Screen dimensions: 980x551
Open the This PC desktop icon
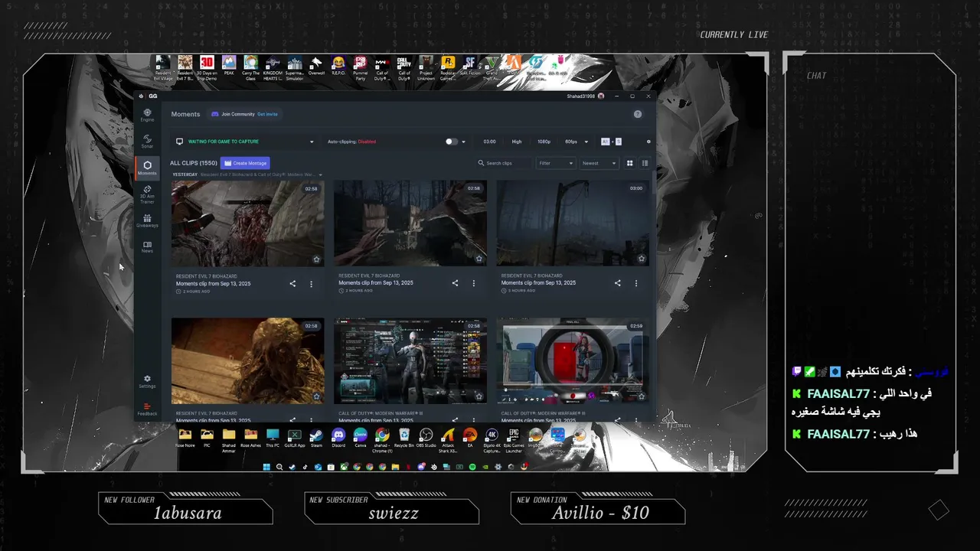point(273,438)
